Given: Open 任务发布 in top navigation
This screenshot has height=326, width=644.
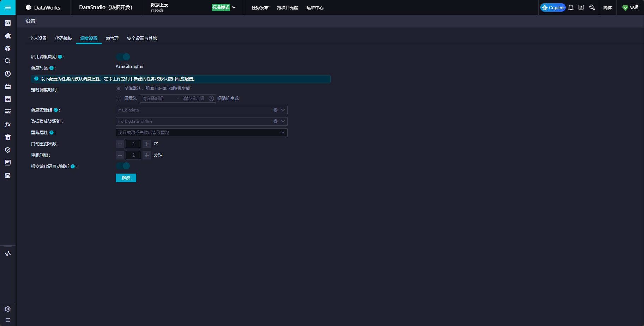Looking at the screenshot, I should 260,7.
